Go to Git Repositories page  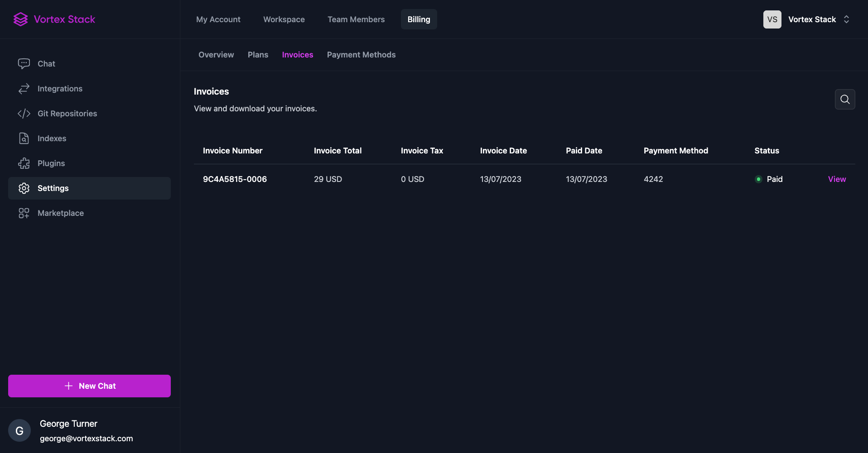[x=89, y=114]
